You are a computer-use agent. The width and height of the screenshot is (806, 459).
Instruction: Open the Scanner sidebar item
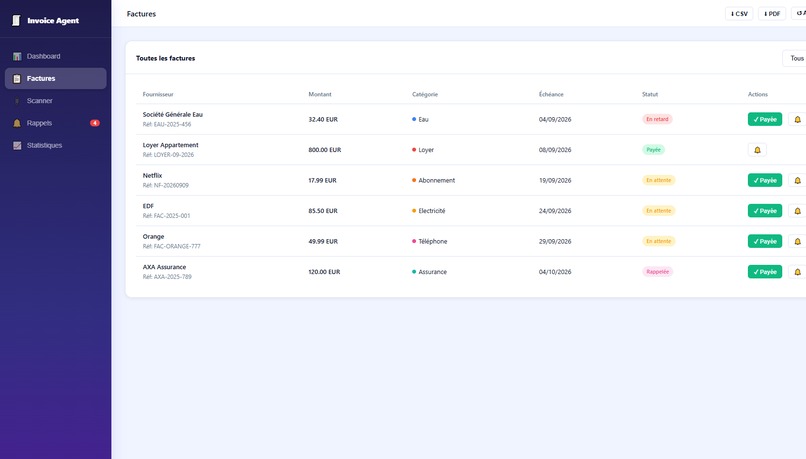click(56, 101)
